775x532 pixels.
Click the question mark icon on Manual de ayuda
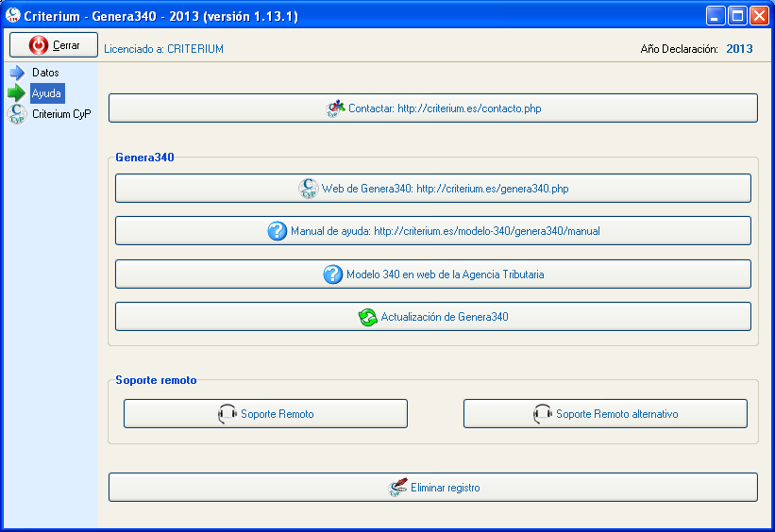click(277, 231)
